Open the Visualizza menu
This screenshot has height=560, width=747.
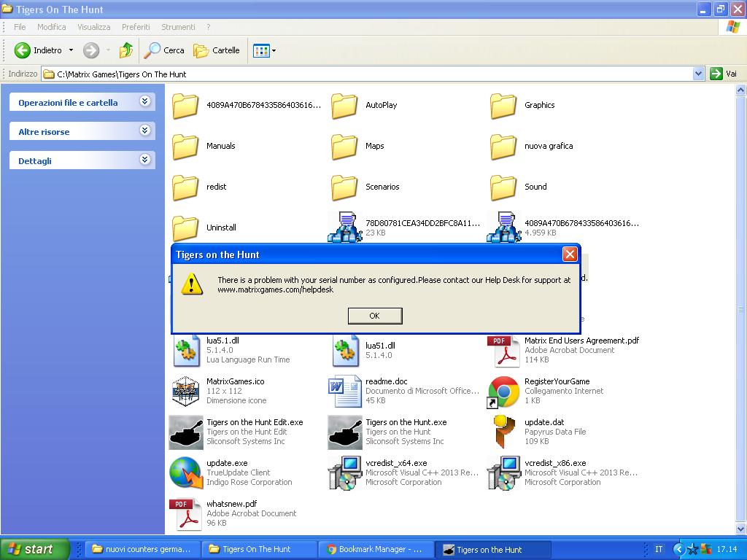[94, 27]
